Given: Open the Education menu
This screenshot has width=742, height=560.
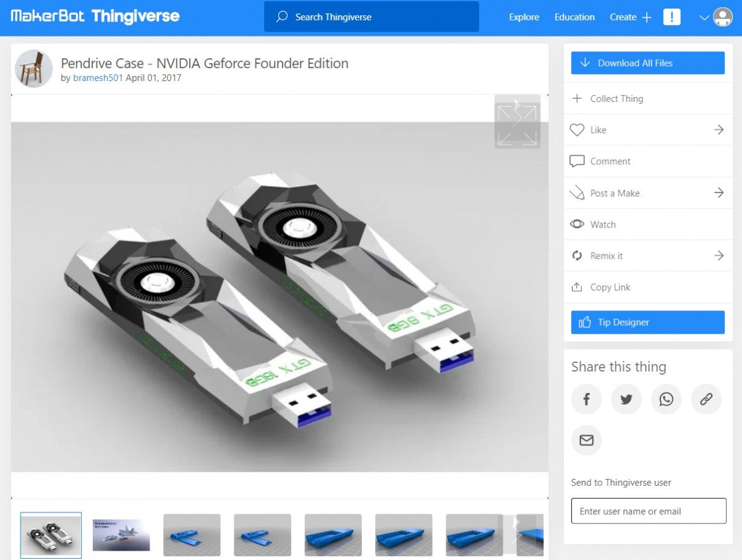Looking at the screenshot, I should 574,17.
